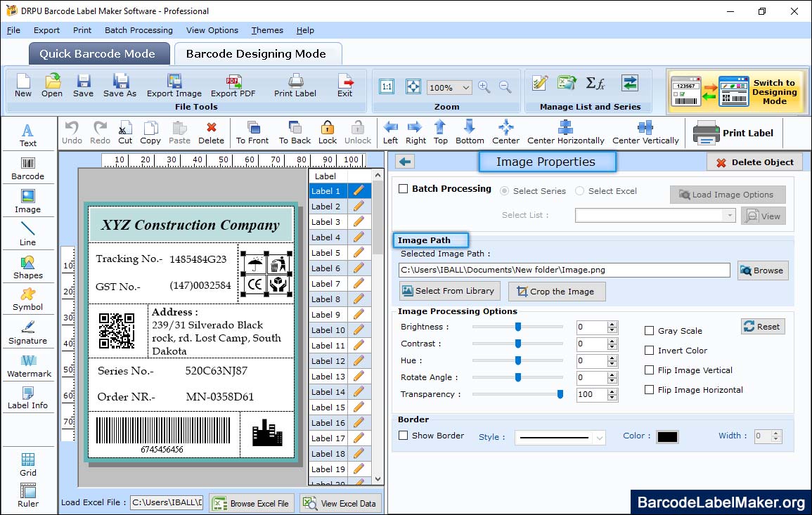Select the Text tool in sidebar
The width and height of the screenshot is (812, 515).
click(28, 136)
